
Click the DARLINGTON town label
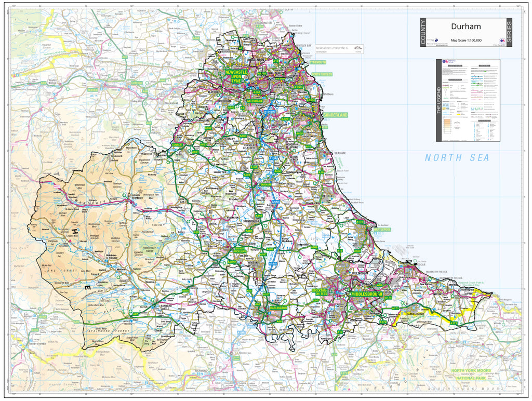click(278, 308)
